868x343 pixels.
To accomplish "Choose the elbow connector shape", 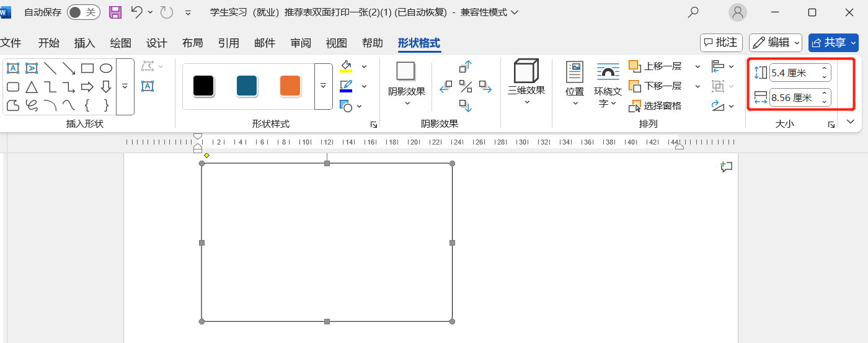I will tap(50, 87).
